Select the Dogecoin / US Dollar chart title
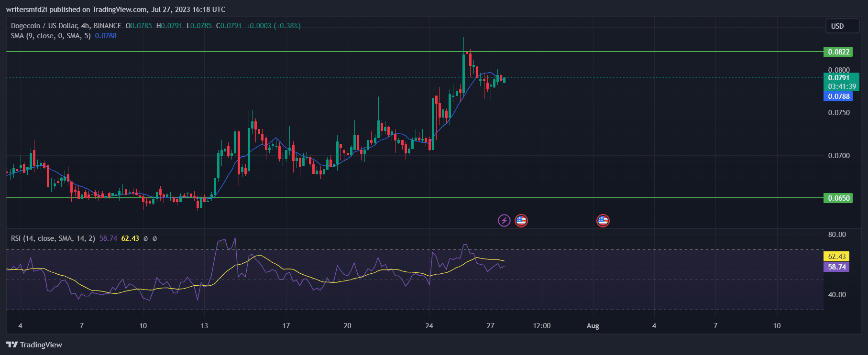This screenshot has height=355, width=868. coord(66,26)
